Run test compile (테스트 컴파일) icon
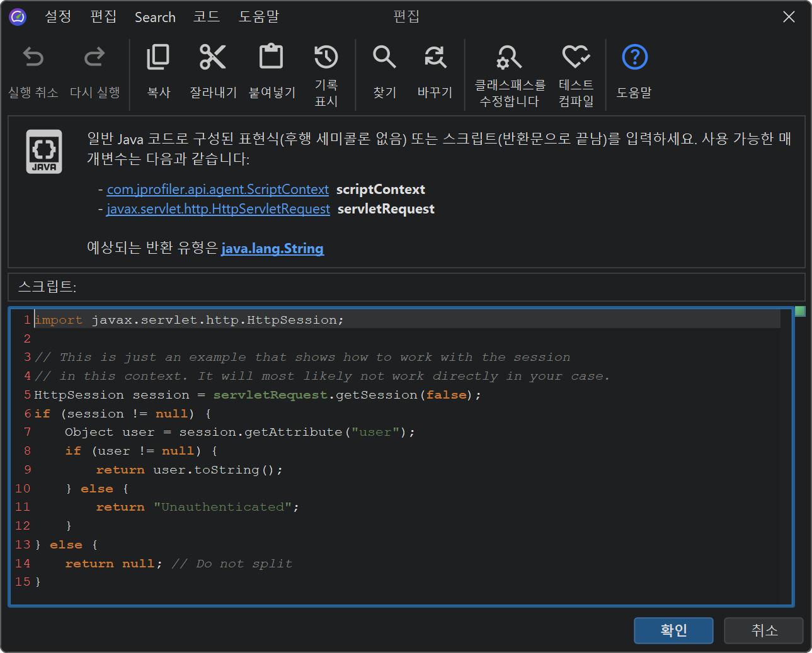812x653 pixels. pos(576,58)
